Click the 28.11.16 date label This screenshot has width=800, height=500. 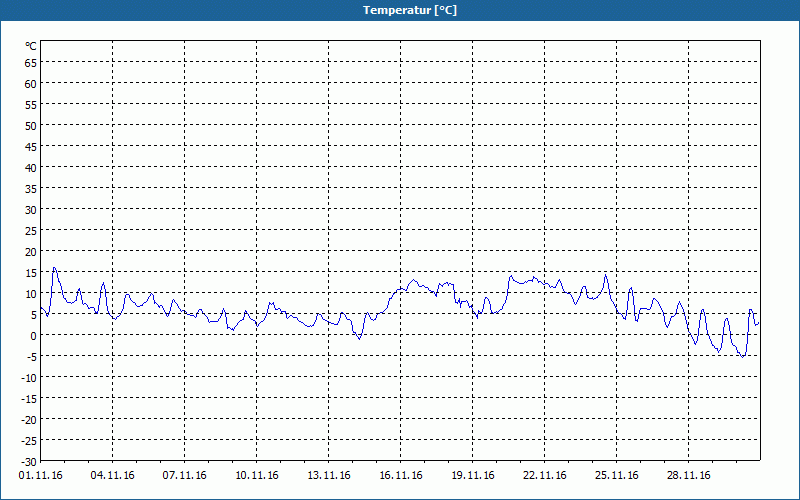[x=688, y=475]
